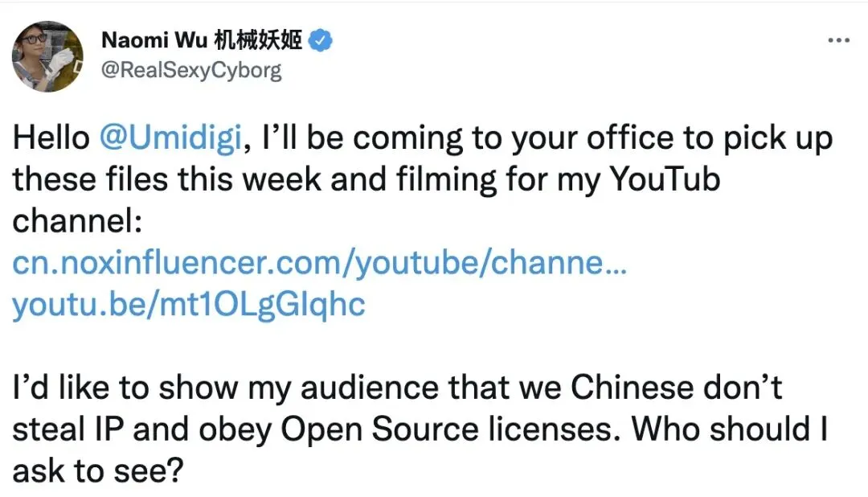
Task: Visit the @RealSexyCyborg handle
Action: point(191,70)
